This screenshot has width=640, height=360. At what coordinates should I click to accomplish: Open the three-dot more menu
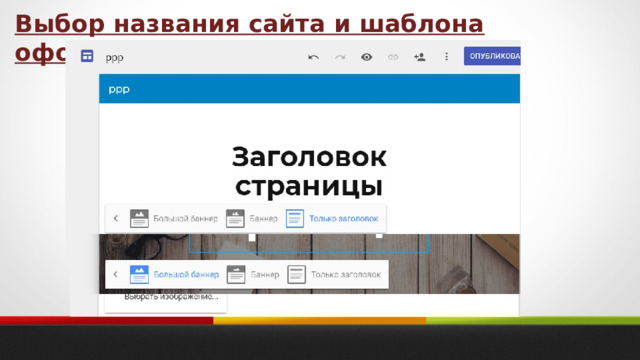click(447, 56)
